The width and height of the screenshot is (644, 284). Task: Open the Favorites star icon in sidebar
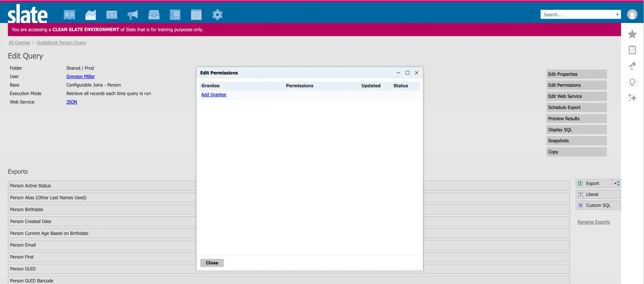(632, 34)
